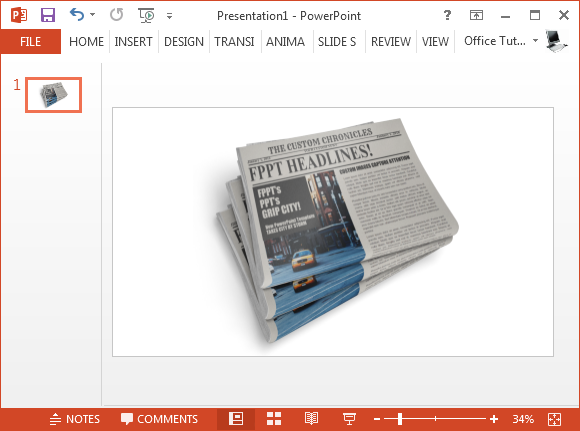580x431 pixels.
Task: Switch to the VIEW ribbon tab
Action: click(435, 41)
